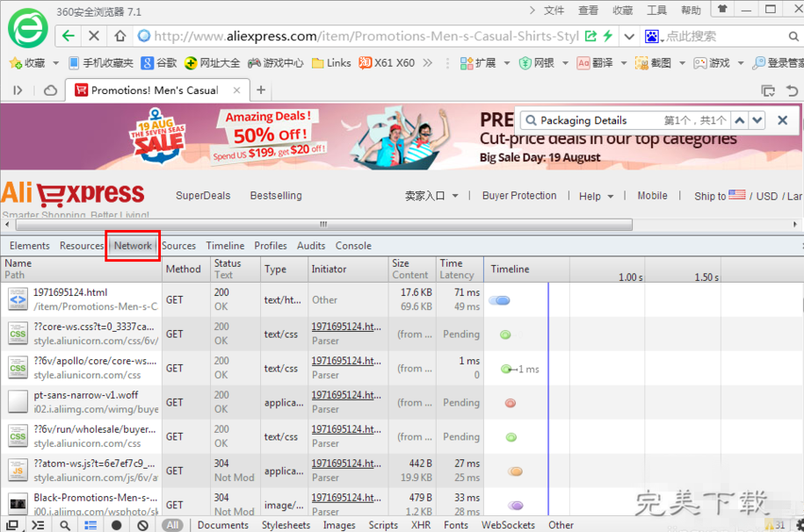Open the Google bookmark

coord(159,63)
